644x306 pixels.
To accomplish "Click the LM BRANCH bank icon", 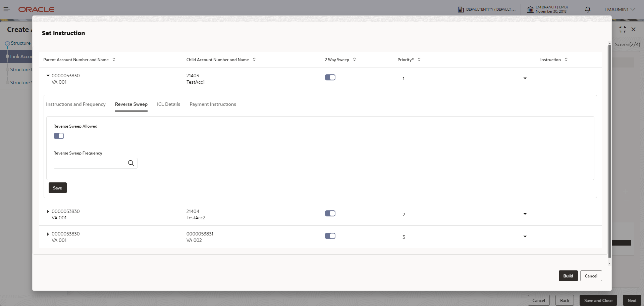I will coord(530,9).
